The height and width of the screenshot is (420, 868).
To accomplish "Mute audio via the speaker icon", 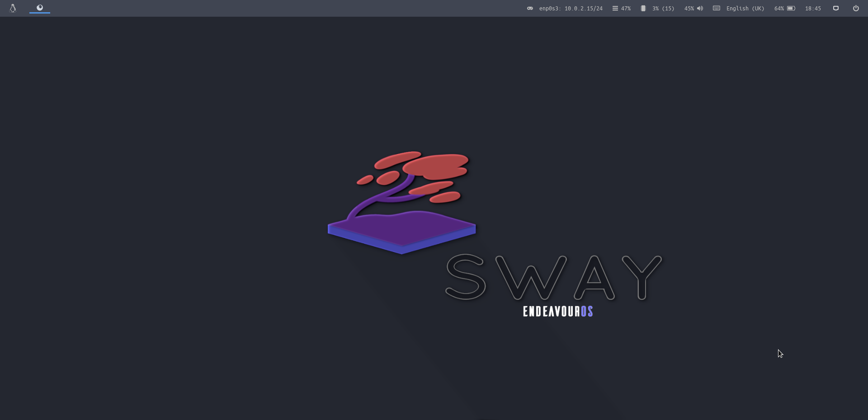I will 700,8.
